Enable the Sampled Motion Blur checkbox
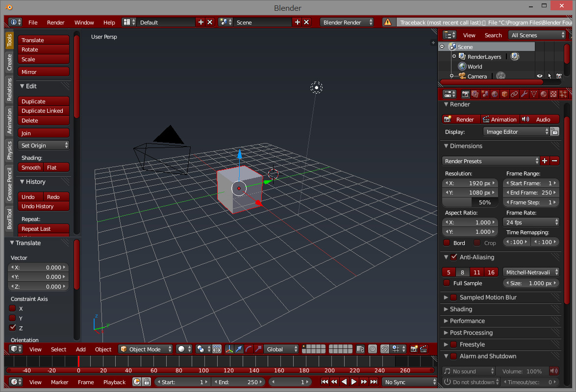 click(x=454, y=297)
